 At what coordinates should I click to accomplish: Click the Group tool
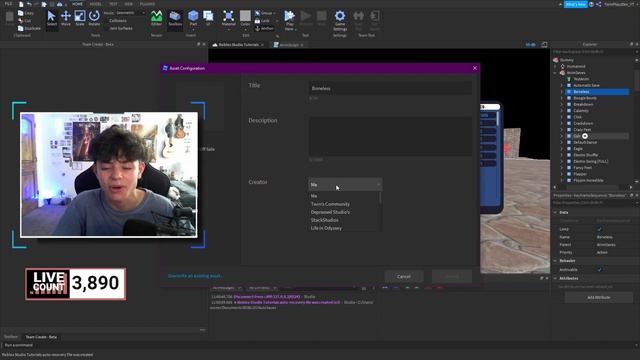(x=264, y=13)
